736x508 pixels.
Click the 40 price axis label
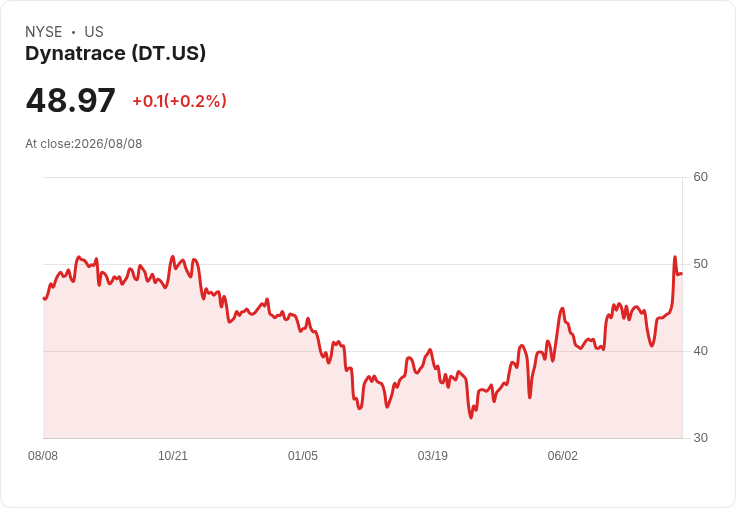tap(700, 351)
